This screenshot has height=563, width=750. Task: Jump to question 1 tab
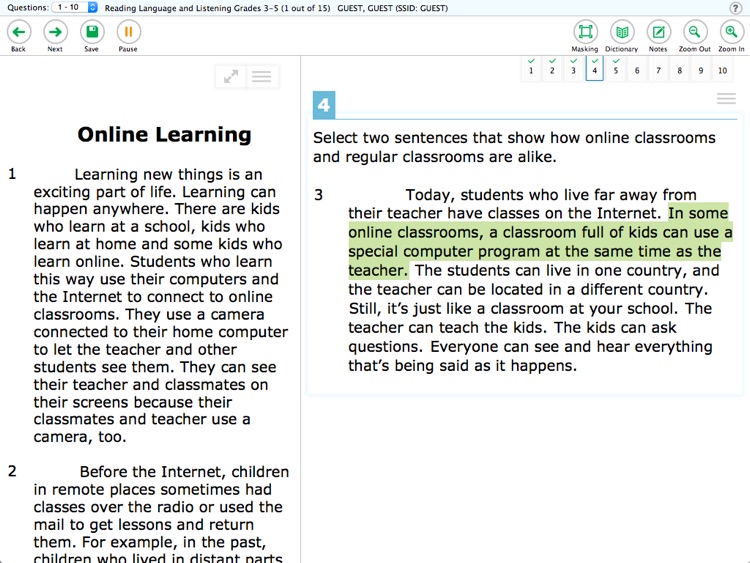coord(531,68)
